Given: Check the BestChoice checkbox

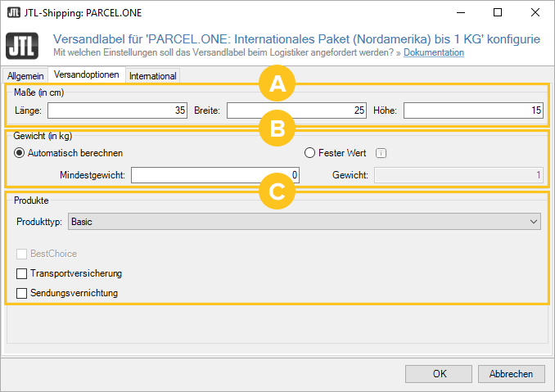Looking at the screenshot, I should click(21, 254).
